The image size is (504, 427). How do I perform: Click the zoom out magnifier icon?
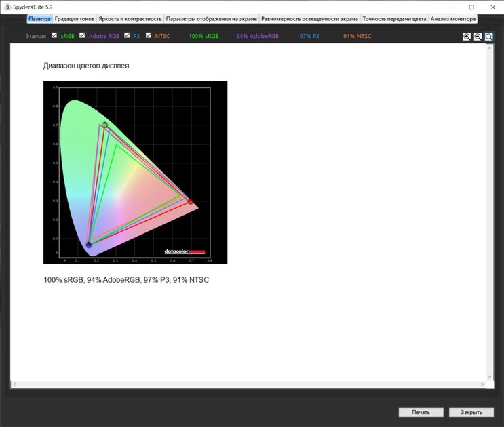pos(478,37)
